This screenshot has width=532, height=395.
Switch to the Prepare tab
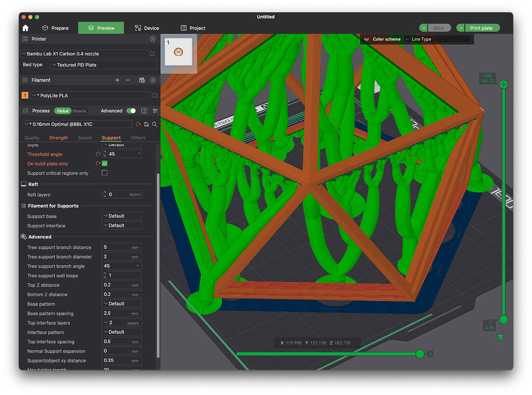[55, 28]
